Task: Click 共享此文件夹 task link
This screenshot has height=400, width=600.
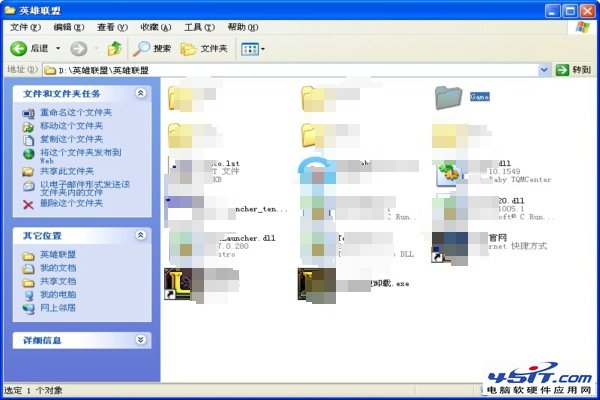Action: pyautogui.click(x=67, y=171)
